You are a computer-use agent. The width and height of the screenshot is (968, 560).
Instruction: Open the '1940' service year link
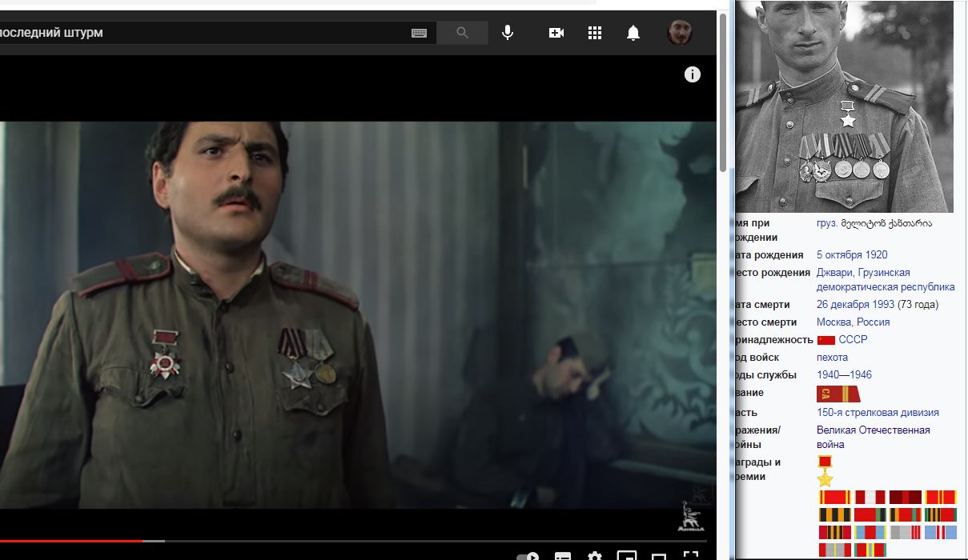829,375
